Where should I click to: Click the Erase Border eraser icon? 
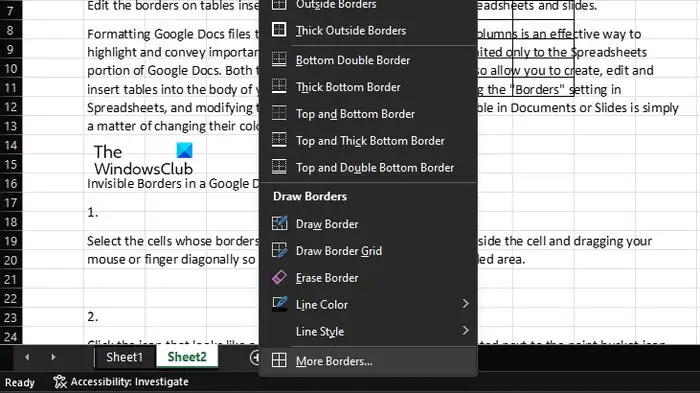tap(279, 277)
